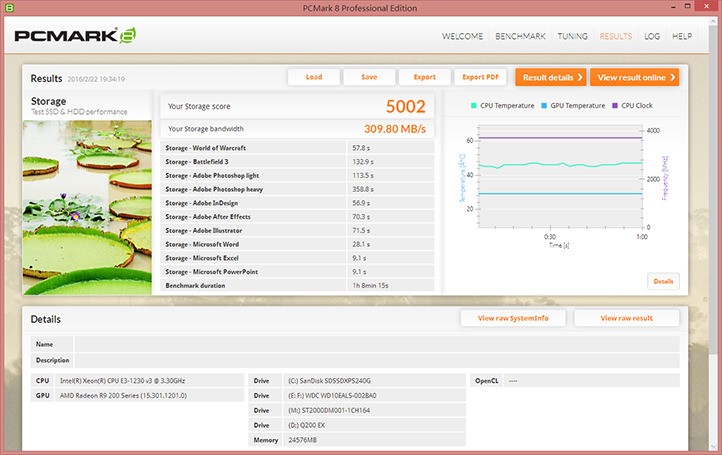
Task: Select the RESULTS tab
Action: tap(615, 37)
